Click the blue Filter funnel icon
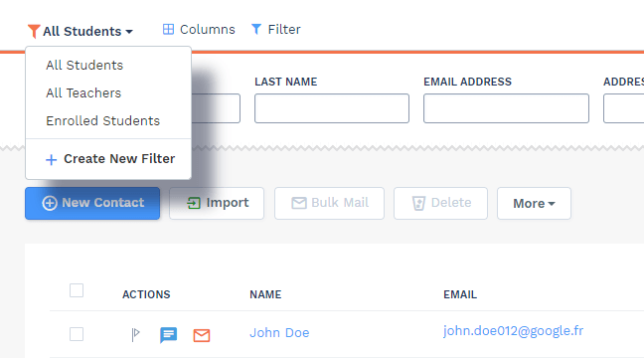This screenshot has width=644, height=358. [256, 29]
